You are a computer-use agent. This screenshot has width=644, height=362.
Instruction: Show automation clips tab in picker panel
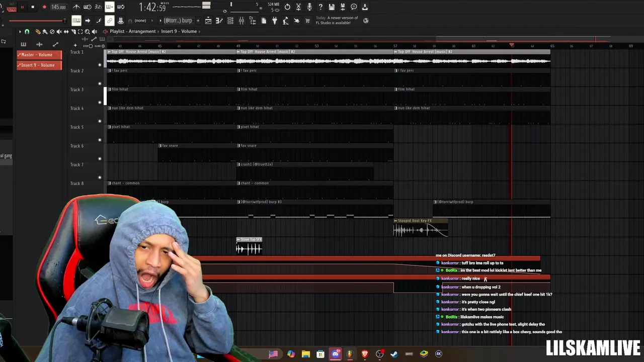(55, 44)
